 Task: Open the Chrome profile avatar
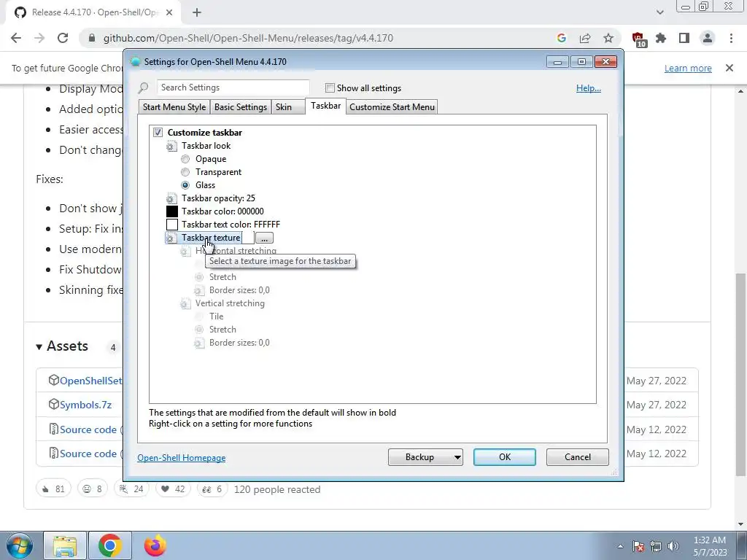click(708, 38)
